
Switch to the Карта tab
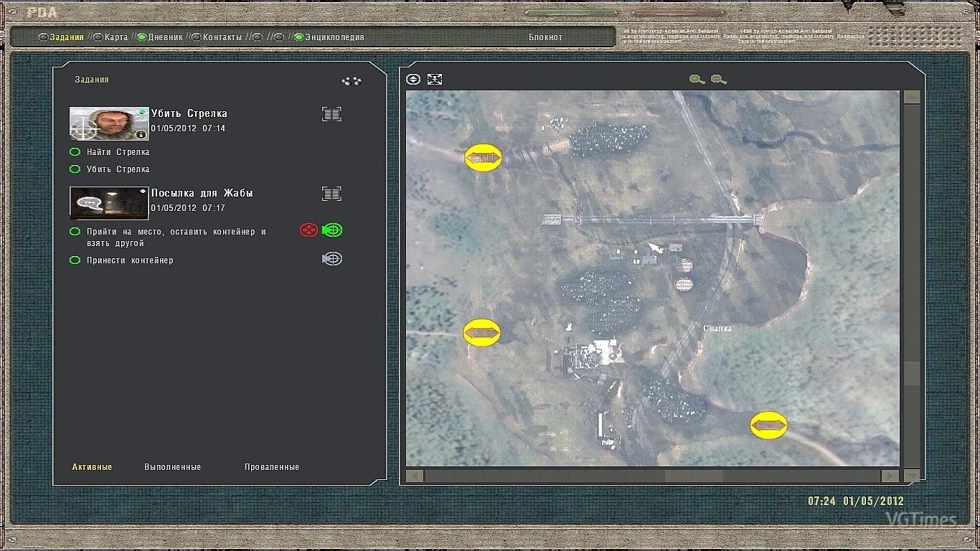coord(116,37)
